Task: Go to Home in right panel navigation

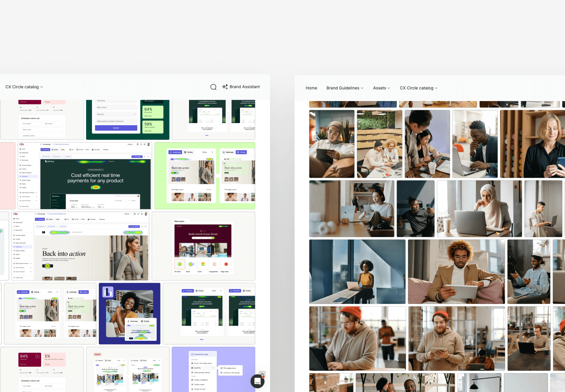Action: click(x=311, y=88)
